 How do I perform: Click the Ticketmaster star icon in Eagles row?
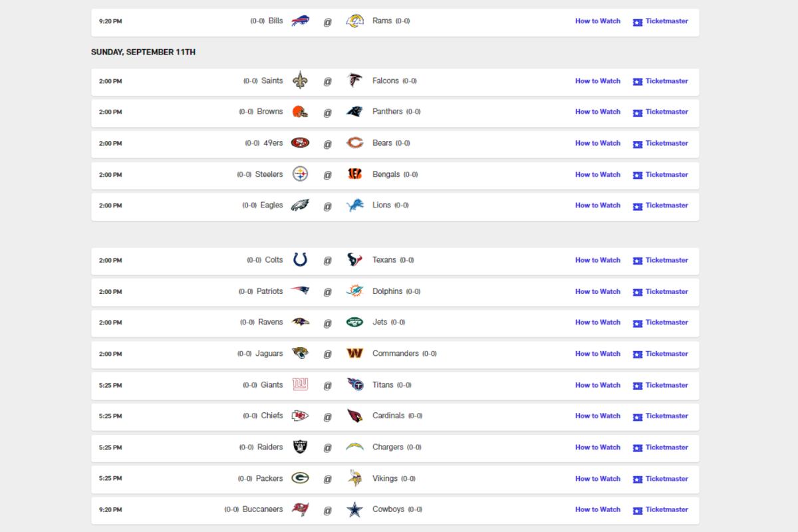coord(638,206)
